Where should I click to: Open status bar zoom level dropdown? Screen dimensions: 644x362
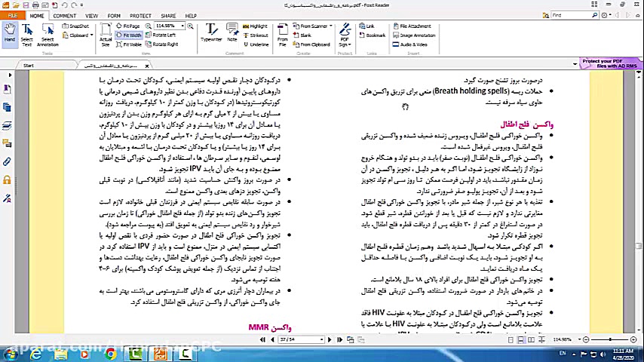579,340
